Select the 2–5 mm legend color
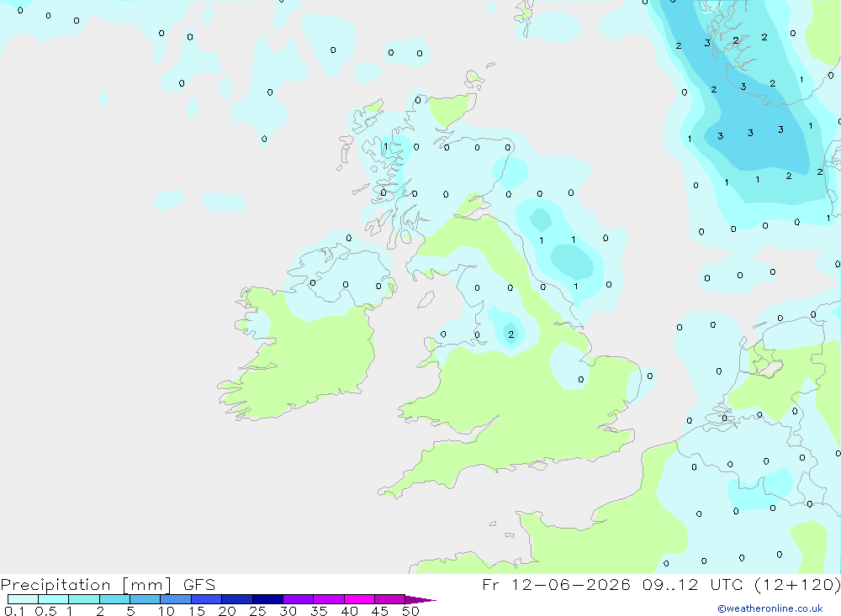The image size is (841, 616). click(114, 599)
